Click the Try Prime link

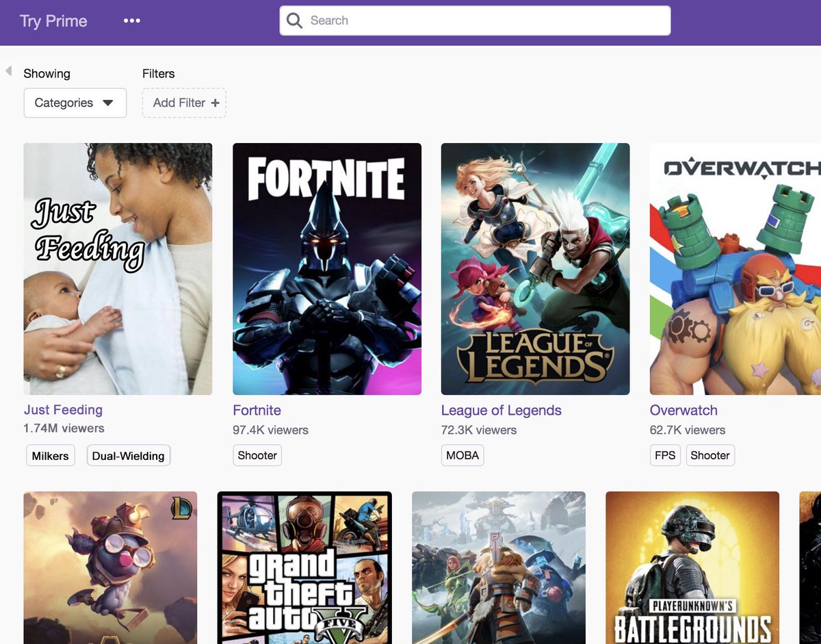(53, 21)
